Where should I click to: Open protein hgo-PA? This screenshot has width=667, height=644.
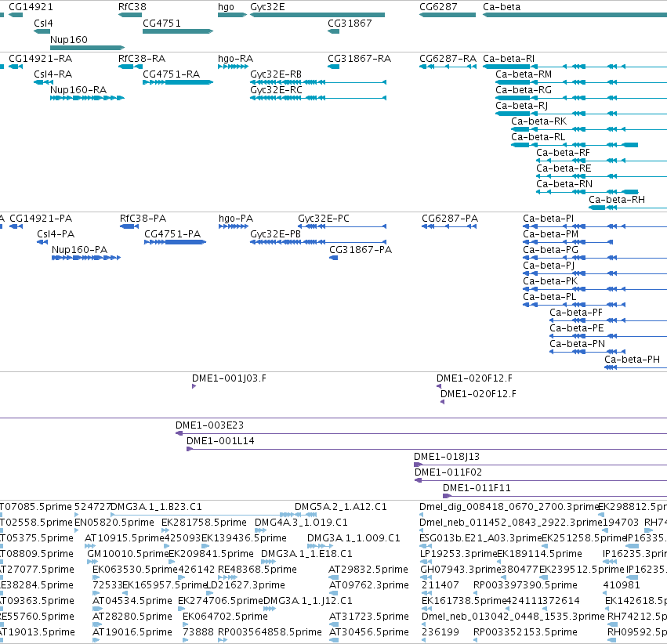tap(236, 219)
